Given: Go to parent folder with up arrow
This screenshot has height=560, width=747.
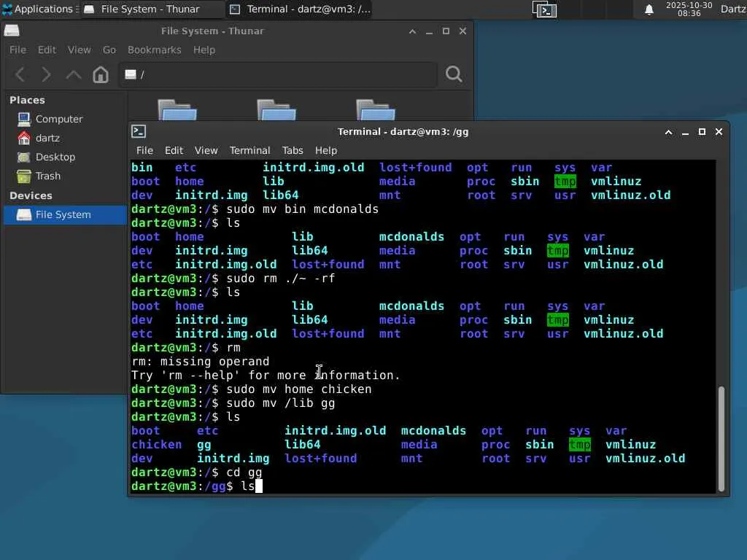Looking at the screenshot, I should click(74, 74).
